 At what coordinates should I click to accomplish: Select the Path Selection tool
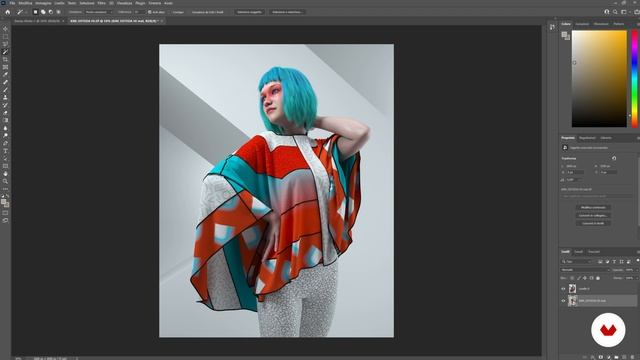[x=5, y=158]
